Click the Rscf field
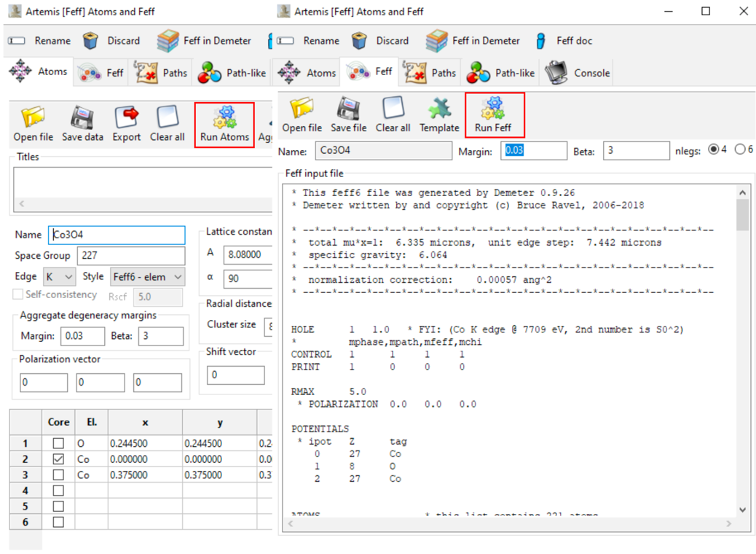This screenshot has width=756, height=554. pos(157,297)
